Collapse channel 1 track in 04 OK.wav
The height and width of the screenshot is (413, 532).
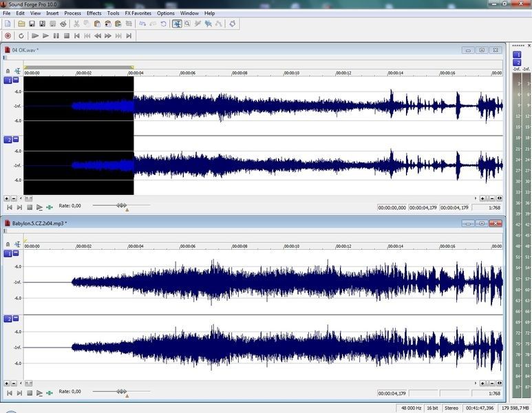pos(16,80)
